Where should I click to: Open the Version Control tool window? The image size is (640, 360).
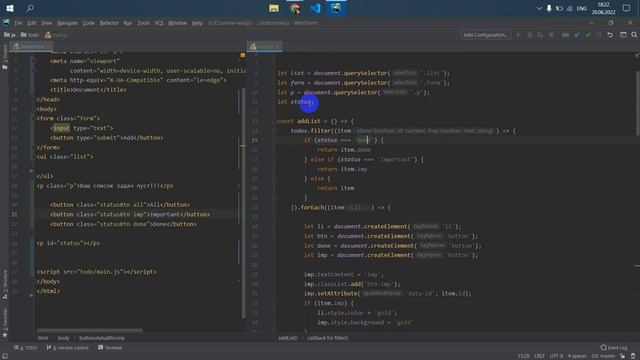[67, 348]
